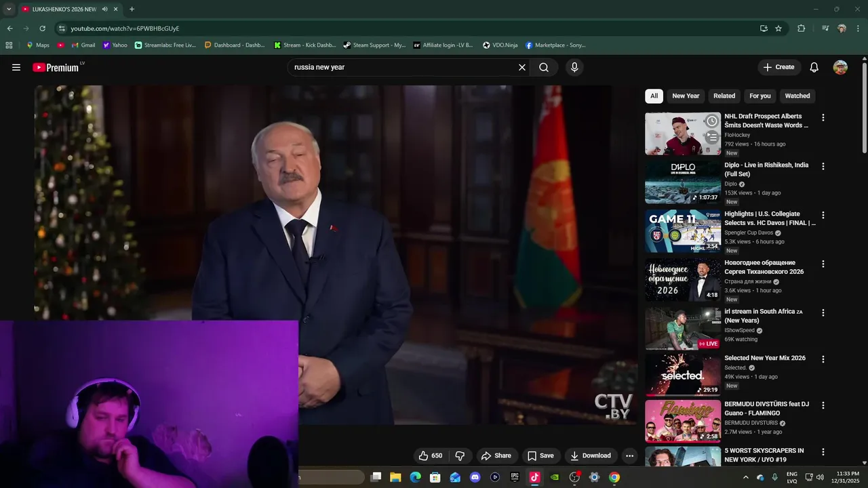Image resolution: width=868 pixels, height=488 pixels.
Task: Click the main video player
Action: pos(336,254)
